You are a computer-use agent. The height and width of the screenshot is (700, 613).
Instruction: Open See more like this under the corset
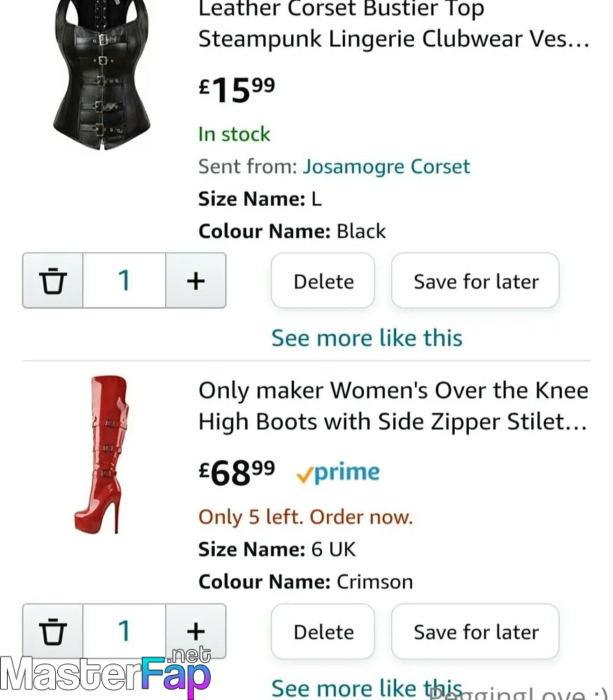coord(367,338)
